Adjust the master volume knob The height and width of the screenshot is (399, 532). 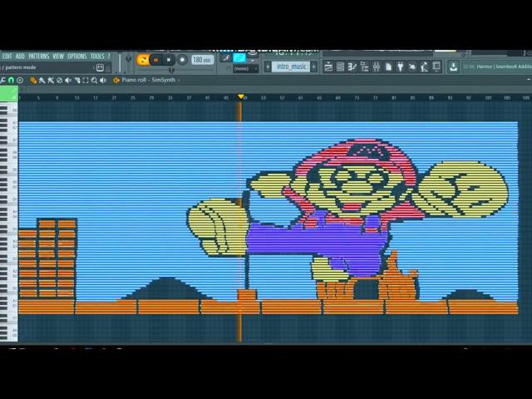point(128,59)
